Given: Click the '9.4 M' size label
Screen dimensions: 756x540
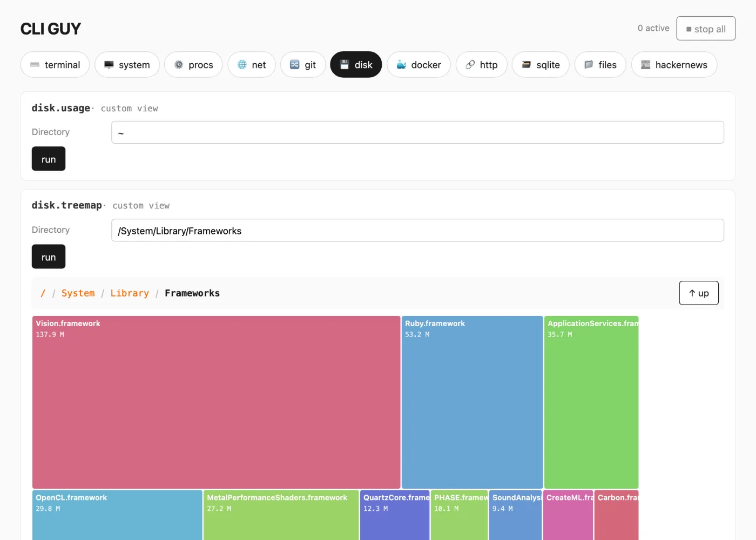Looking at the screenshot, I should coord(503,509).
